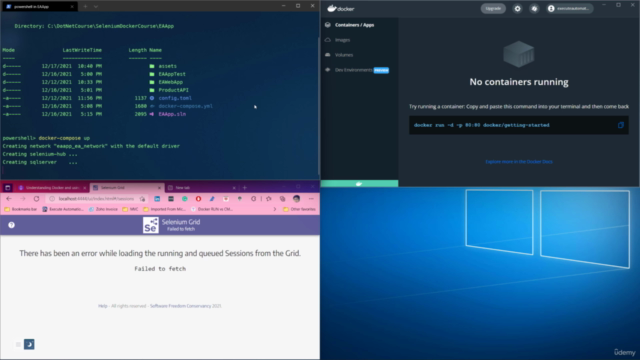This screenshot has width=640, height=360.
Task: Click the browser address bar localhost URL
Action: tap(96, 199)
